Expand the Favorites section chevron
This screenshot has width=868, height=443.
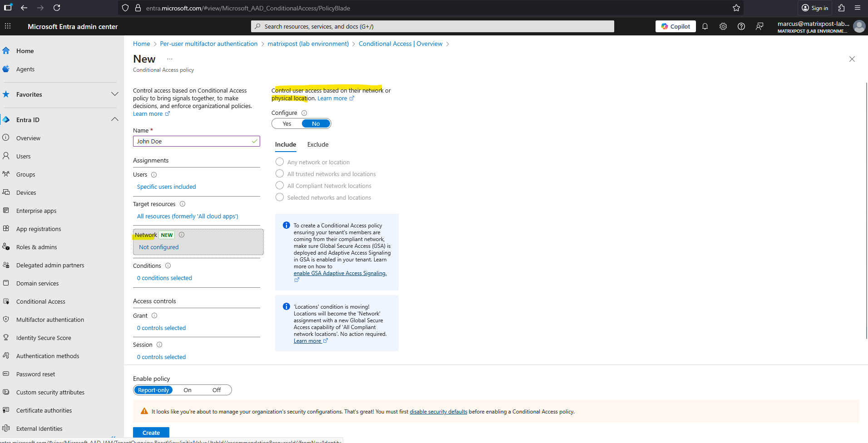(x=115, y=94)
